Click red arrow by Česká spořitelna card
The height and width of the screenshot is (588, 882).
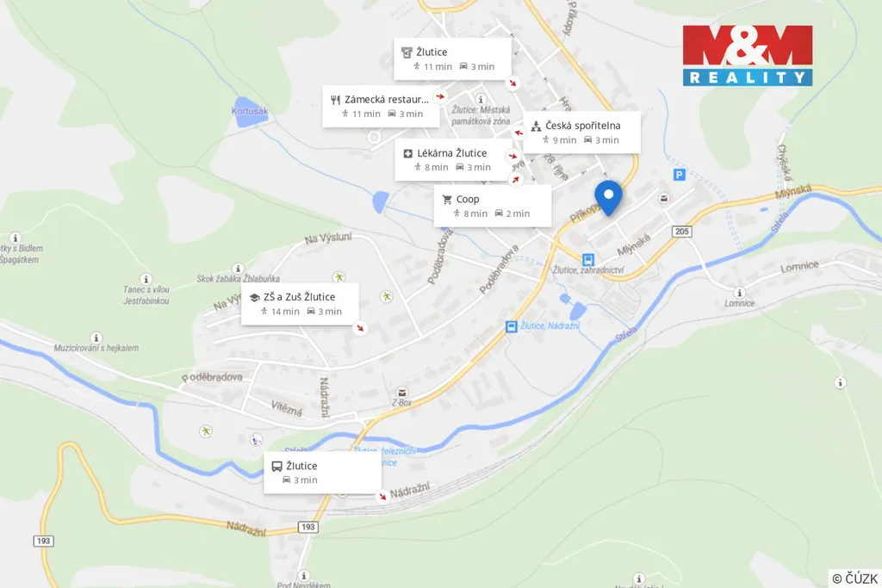pyautogui.click(x=519, y=133)
